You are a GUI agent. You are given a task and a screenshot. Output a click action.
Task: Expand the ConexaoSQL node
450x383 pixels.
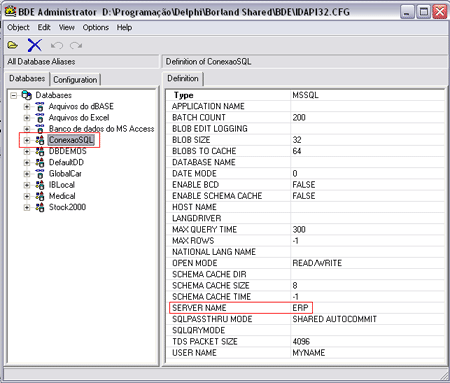(27, 140)
